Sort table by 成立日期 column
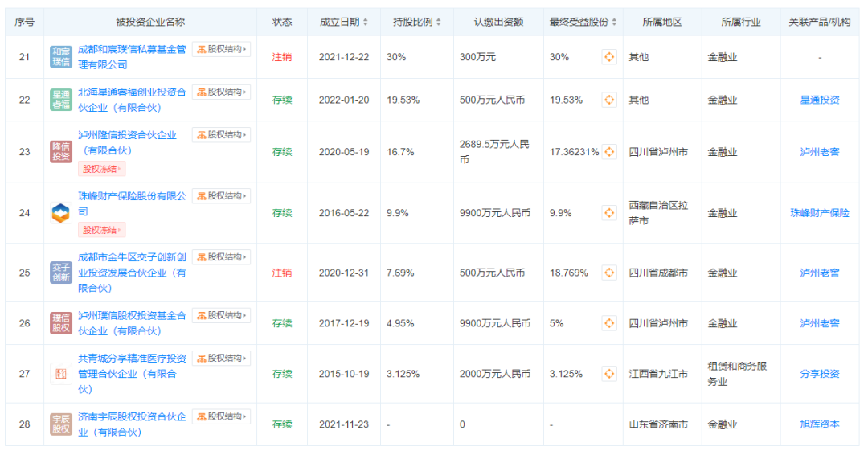868x451 pixels. (x=345, y=22)
